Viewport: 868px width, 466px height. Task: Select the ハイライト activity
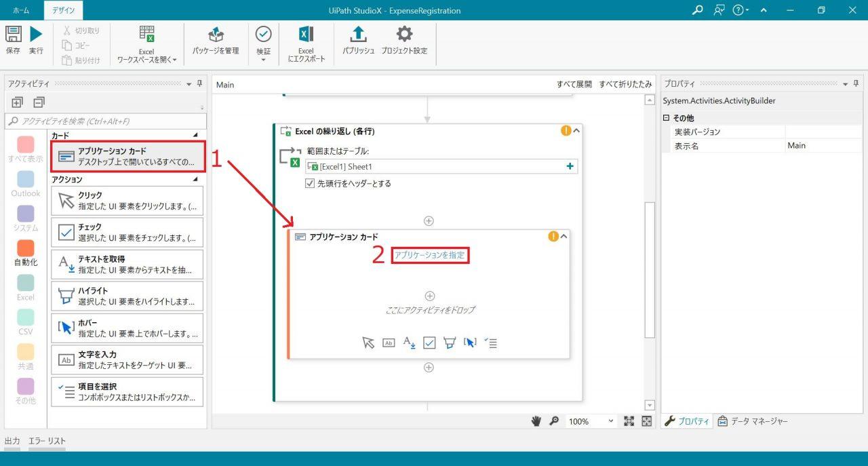[127, 296]
